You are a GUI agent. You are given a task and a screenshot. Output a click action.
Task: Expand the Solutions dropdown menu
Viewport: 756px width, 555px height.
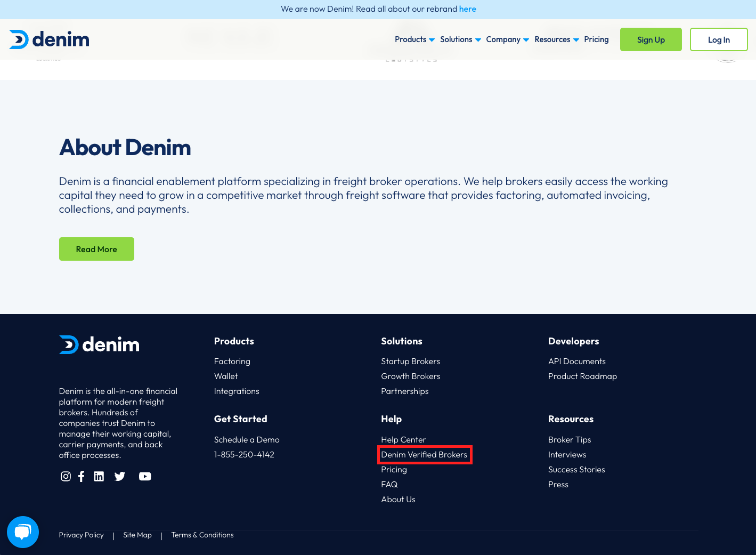tap(460, 39)
